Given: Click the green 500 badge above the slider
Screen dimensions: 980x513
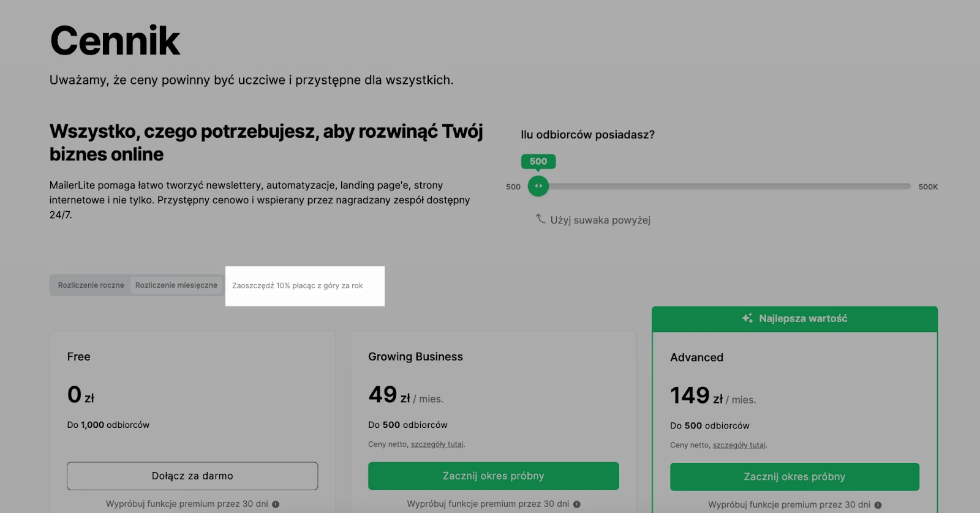Looking at the screenshot, I should (538, 162).
